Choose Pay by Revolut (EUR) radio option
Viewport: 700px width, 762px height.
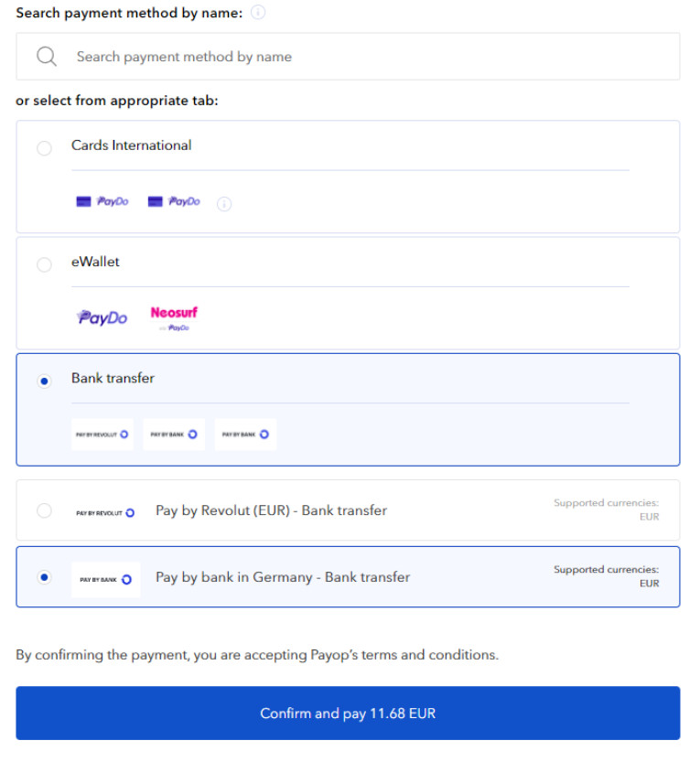pyautogui.click(x=44, y=510)
